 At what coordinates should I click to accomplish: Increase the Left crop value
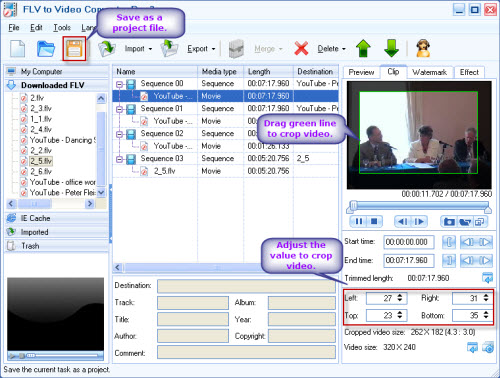pyautogui.click(x=400, y=295)
